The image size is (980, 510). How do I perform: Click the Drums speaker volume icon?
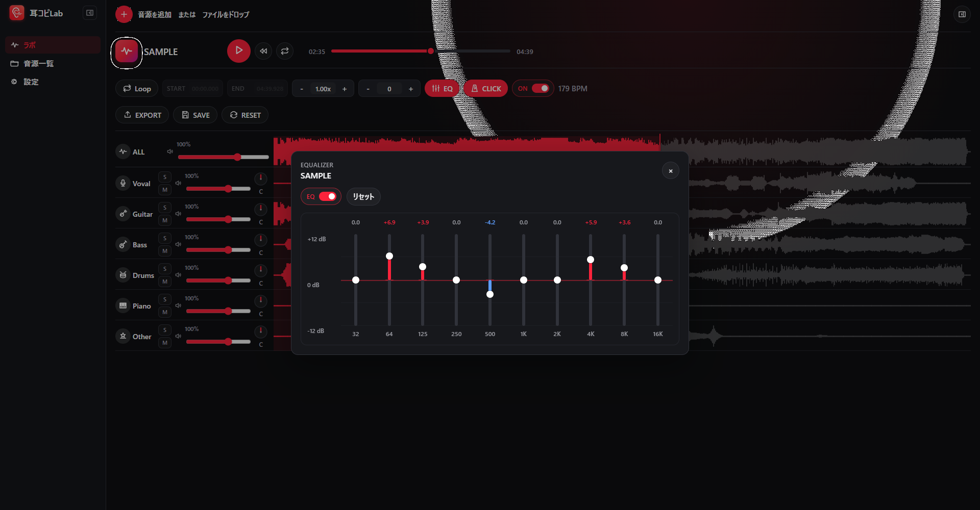(x=178, y=275)
